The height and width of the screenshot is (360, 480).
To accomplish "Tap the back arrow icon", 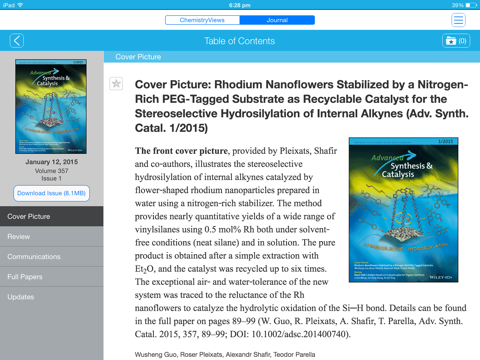I will [x=17, y=41].
